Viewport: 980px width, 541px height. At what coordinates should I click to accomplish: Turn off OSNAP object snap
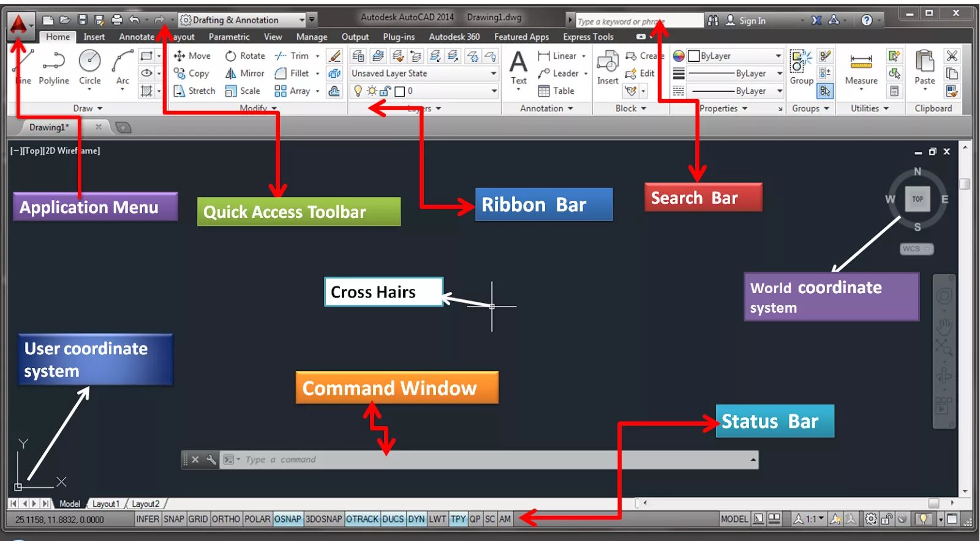(288, 519)
